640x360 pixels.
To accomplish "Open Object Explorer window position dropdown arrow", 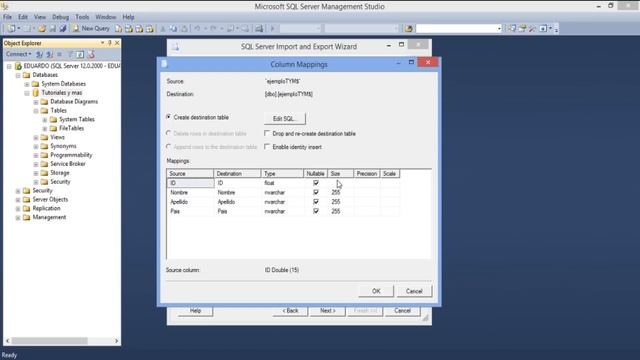I will [102, 43].
